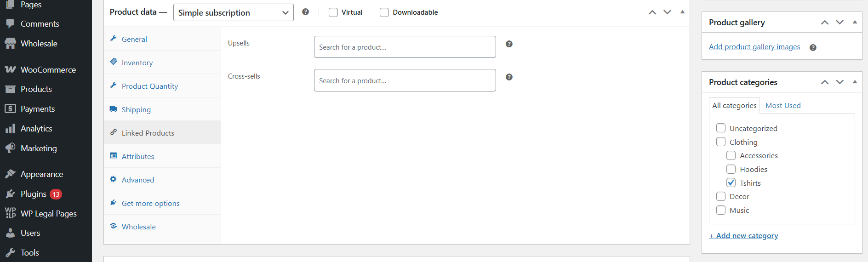868x262 pixels.
Task: Open Marketing in the admin sidebar
Action: pos(39,148)
